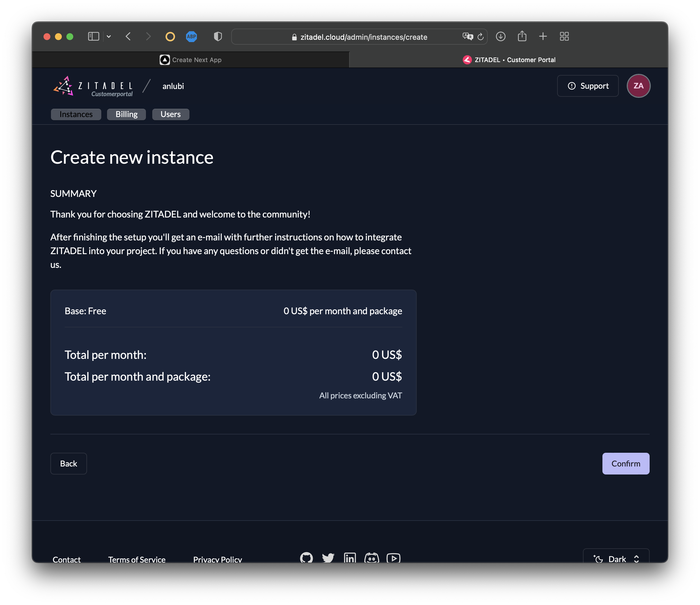Viewport: 700px width, 605px height.
Task: Click the page translate icon in address bar
Action: click(x=468, y=36)
